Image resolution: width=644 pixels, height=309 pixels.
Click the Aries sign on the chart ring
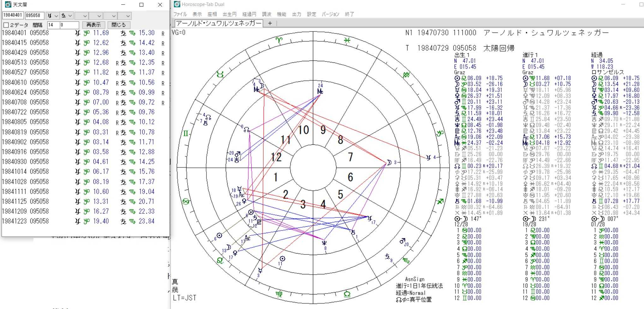[279, 40]
